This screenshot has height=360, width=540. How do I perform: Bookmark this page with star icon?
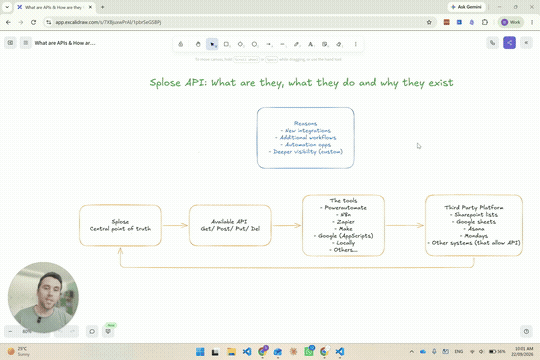pos(429,22)
